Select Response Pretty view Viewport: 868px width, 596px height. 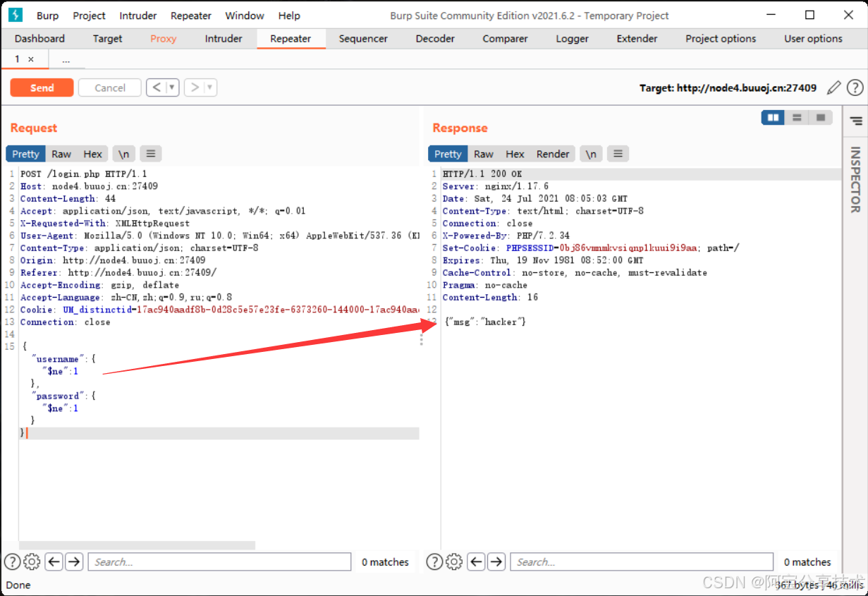(448, 154)
